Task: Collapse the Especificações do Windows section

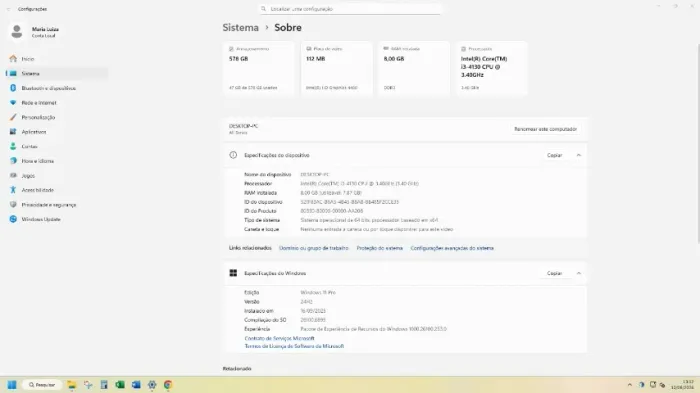Action: coord(579,273)
